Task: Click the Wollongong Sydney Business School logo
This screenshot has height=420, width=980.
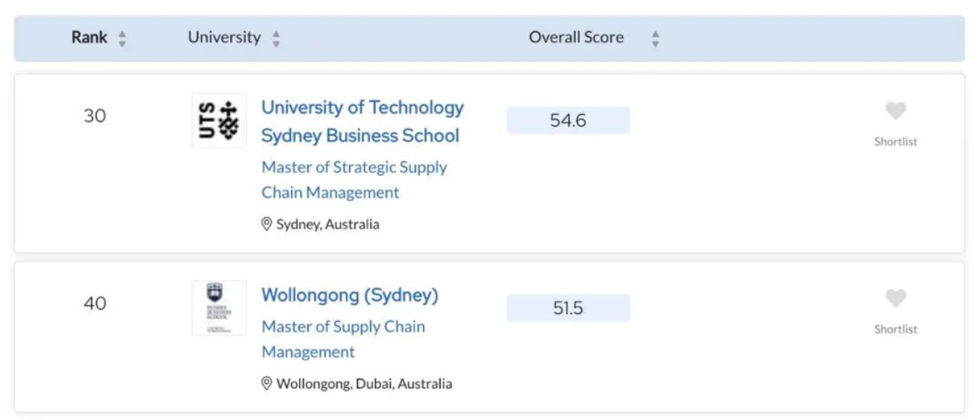Action: 219,308
